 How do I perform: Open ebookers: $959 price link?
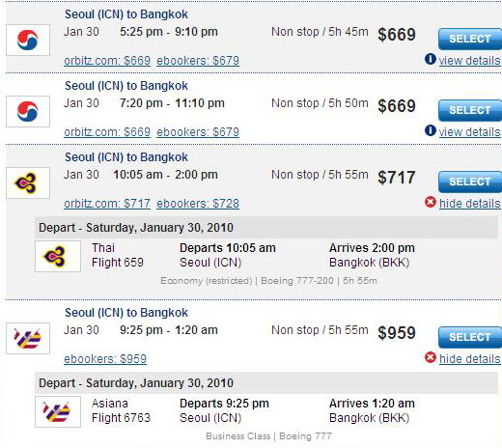[105, 359]
